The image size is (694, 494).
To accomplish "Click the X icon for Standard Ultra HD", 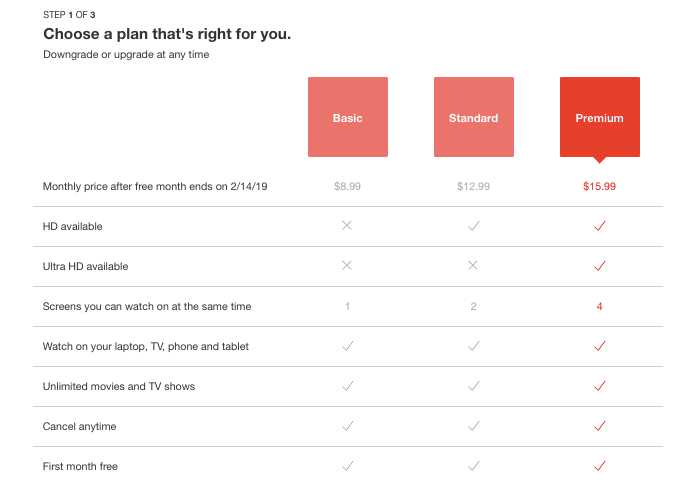I will click(x=473, y=266).
